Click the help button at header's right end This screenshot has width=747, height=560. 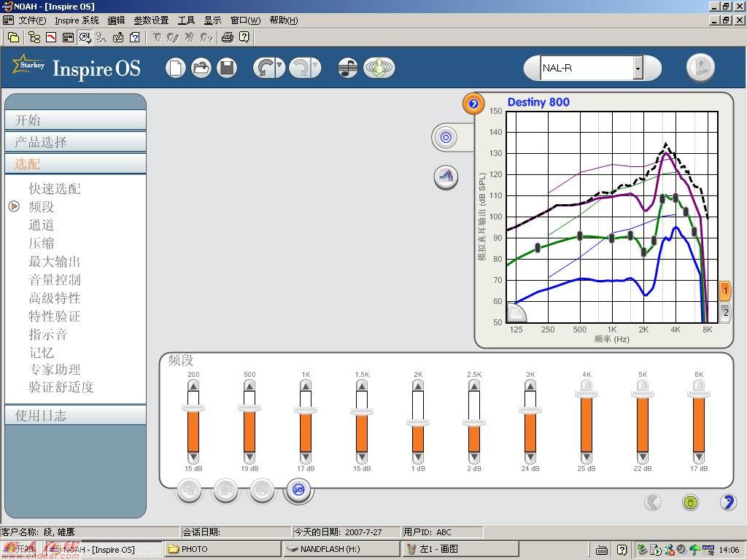[x=700, y=67]
